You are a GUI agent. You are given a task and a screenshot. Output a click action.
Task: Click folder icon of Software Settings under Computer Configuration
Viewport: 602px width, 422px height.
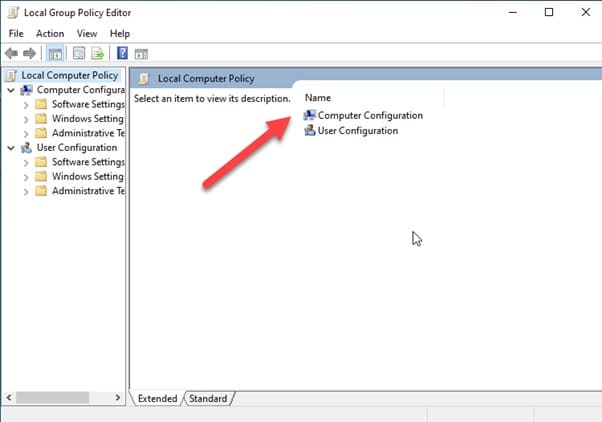41,104
